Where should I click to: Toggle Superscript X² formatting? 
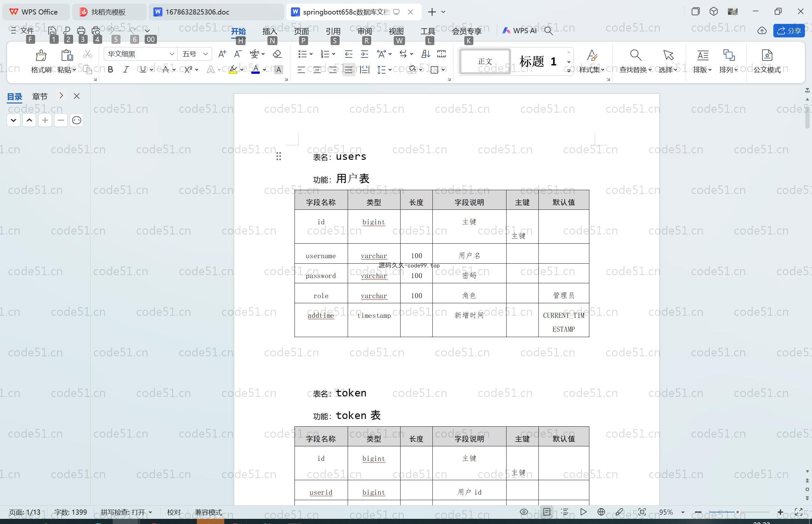[188, 70]
